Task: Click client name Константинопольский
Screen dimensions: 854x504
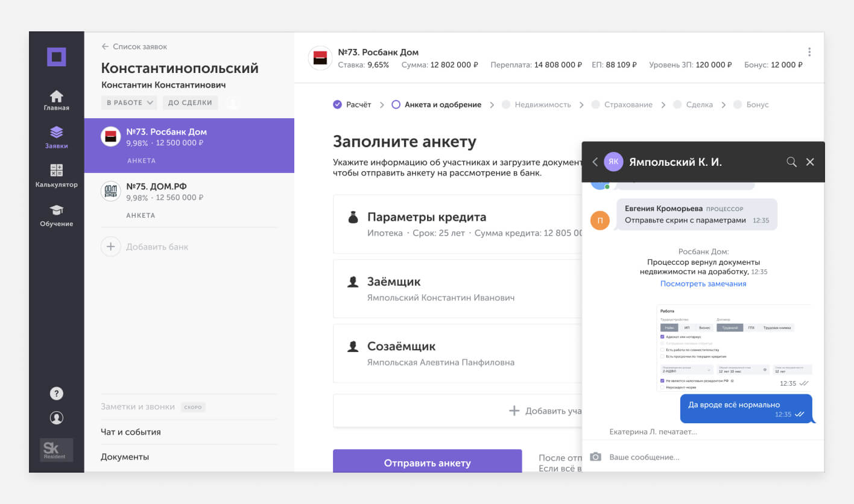Action: 180,68
